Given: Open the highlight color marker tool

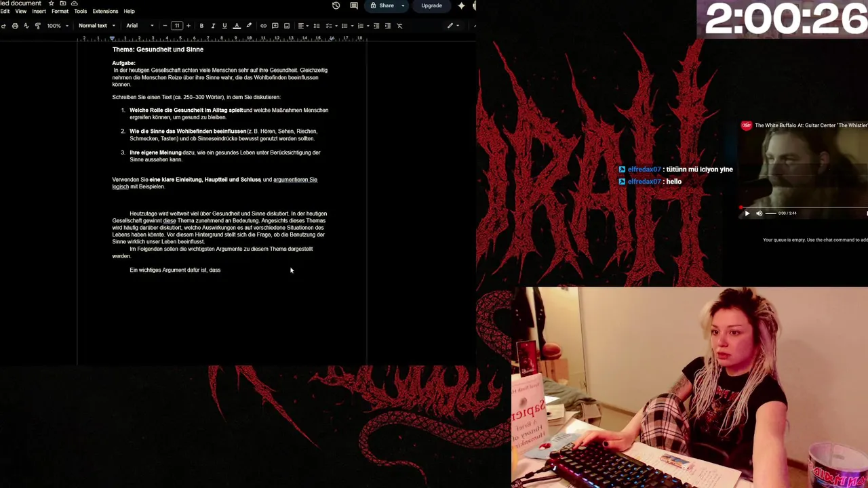Looking at the screenshot, I should 249,26.
